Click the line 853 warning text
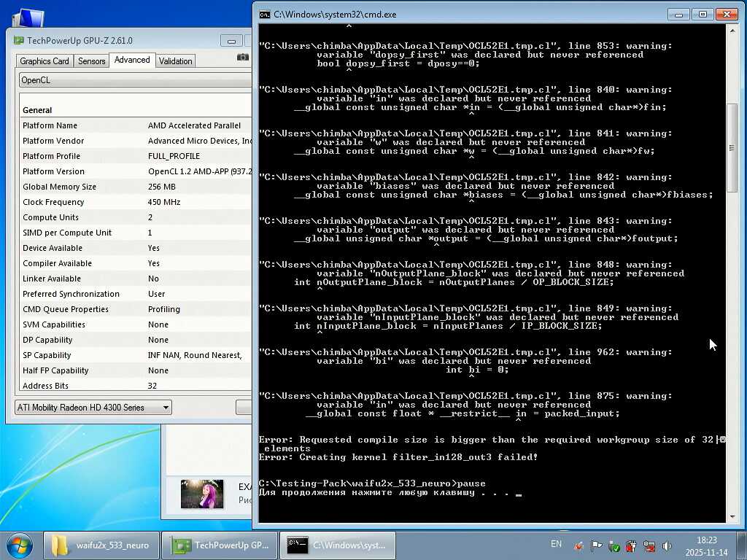 (465, 46)
